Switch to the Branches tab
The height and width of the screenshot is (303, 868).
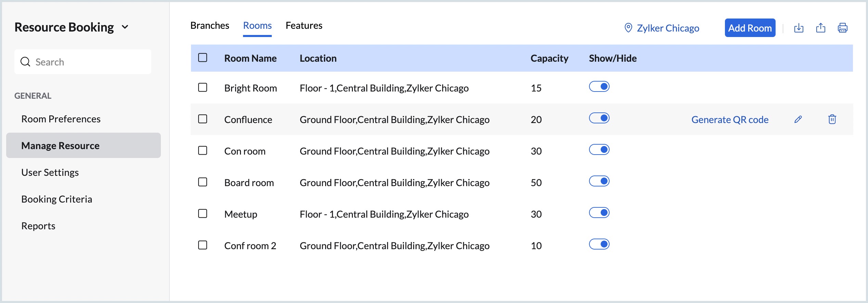(x=209, y=26)
